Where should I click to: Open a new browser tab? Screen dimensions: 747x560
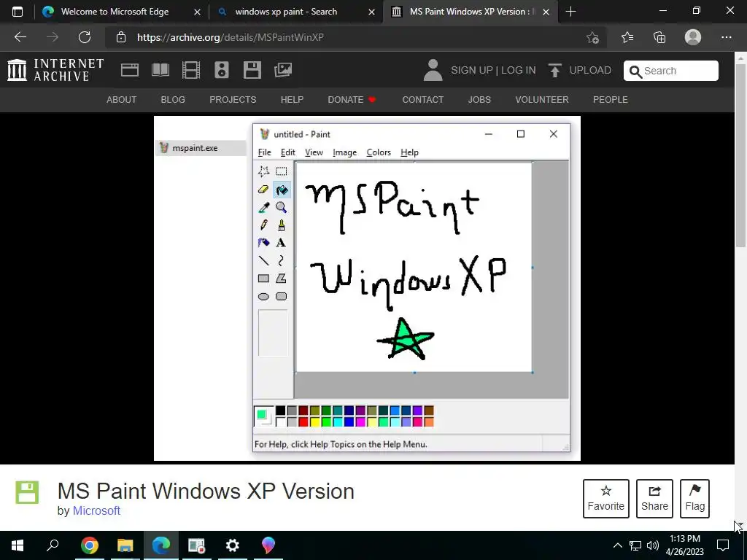570,12
